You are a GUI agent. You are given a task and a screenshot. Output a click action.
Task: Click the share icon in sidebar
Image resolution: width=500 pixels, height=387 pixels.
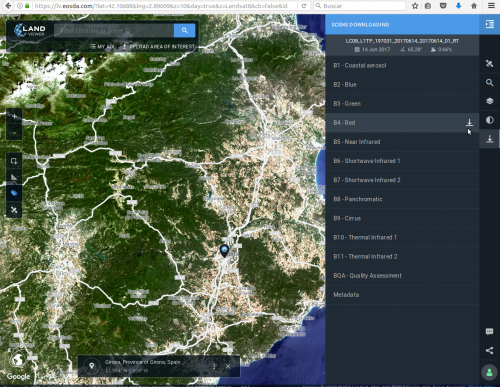click(489, 350)
